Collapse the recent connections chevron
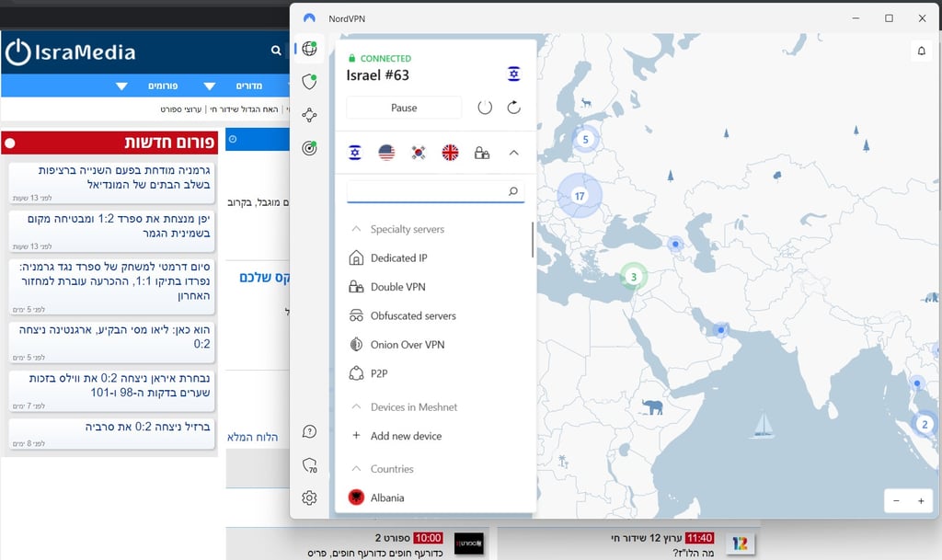The image size is (942, 560). [x=513, y=153]
